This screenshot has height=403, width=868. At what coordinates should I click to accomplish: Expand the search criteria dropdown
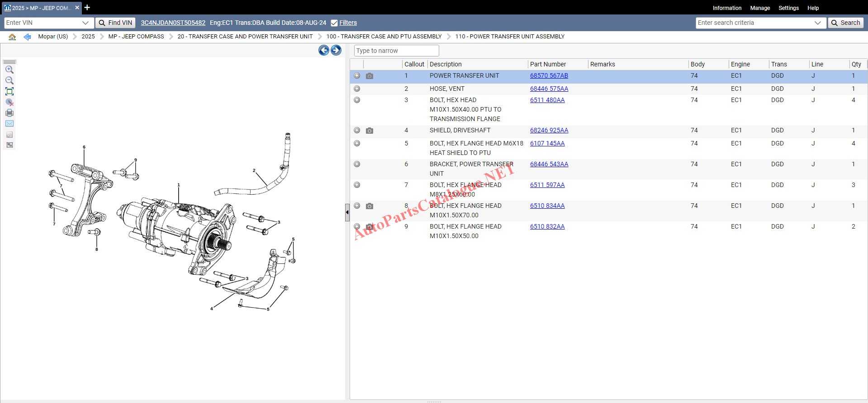(x=817, y=23)
